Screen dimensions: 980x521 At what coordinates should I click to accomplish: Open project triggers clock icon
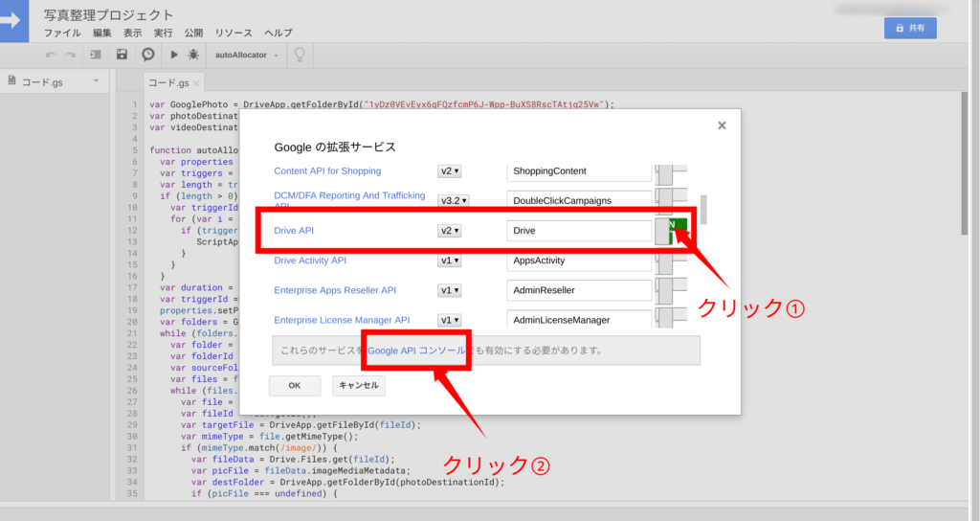pos(148,55)
